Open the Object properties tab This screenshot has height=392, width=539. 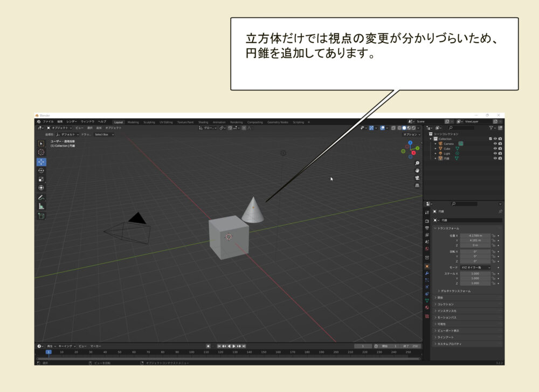(x=427, y=266)
